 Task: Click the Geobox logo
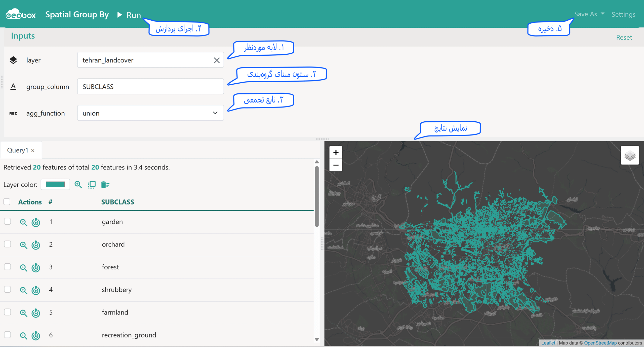click(x=21, y=14)
